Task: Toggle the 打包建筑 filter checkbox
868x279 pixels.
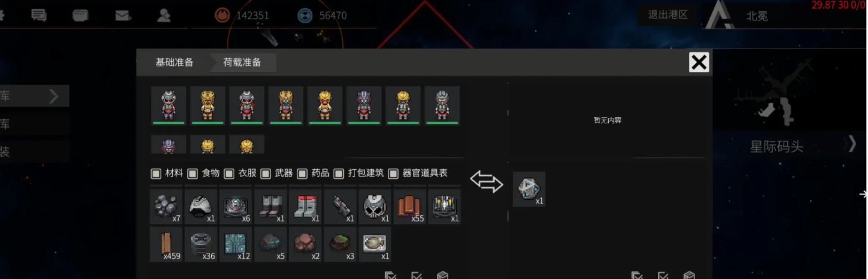Action: (x=339, y=174)
